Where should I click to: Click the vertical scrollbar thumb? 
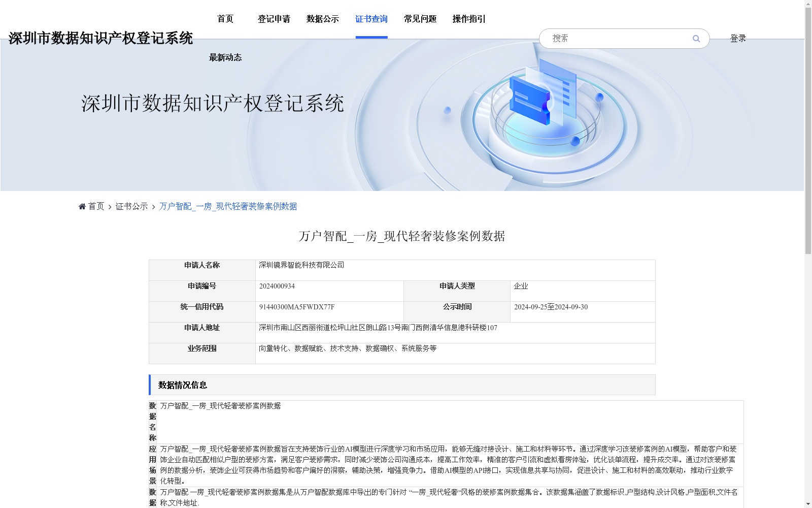tap(808, 131)
